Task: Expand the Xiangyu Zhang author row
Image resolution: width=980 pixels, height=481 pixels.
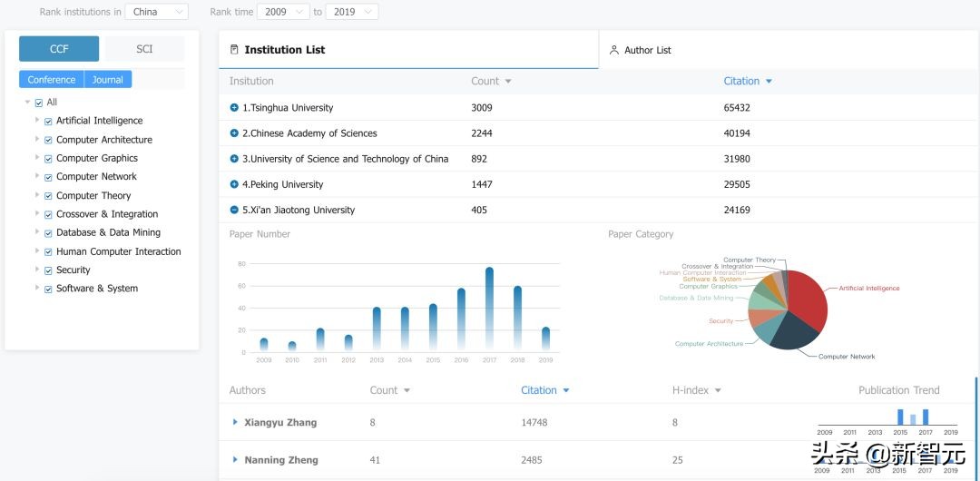Action: pos(235,422)
